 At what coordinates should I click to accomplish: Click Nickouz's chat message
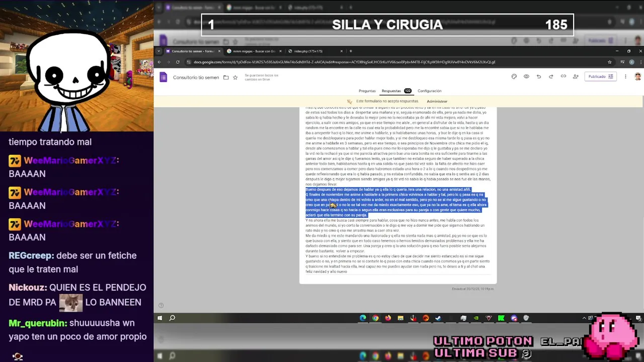77,295
